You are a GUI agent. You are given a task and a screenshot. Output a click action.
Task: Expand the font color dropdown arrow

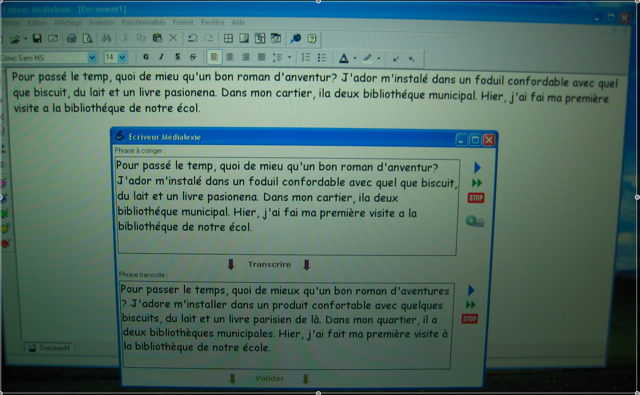(355, 58)
